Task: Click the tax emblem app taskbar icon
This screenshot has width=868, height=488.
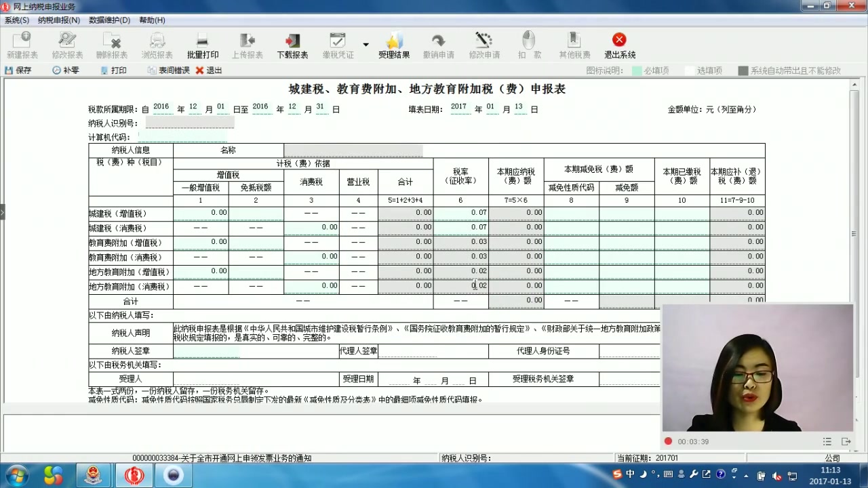Action: 93,475
